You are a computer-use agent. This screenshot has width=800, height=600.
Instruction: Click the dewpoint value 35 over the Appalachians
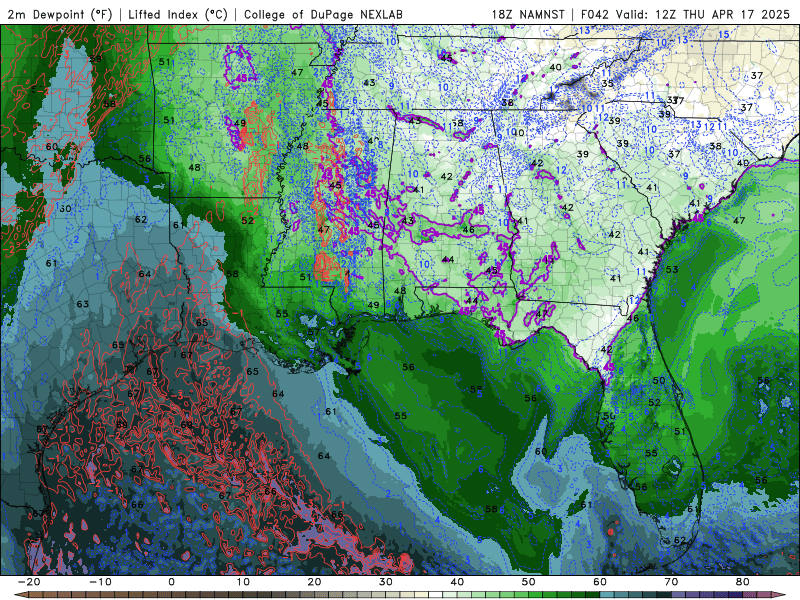pos(607,83)
